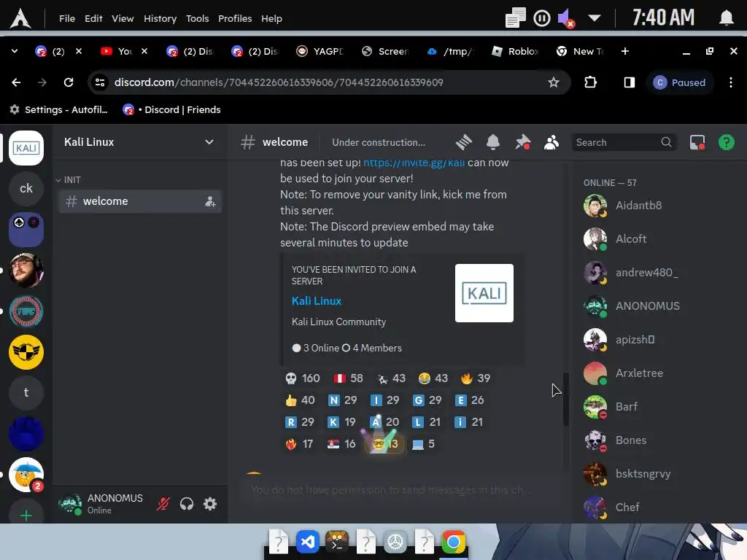
Task: Open the bearded man avatar server
Action: click(26, 271)
